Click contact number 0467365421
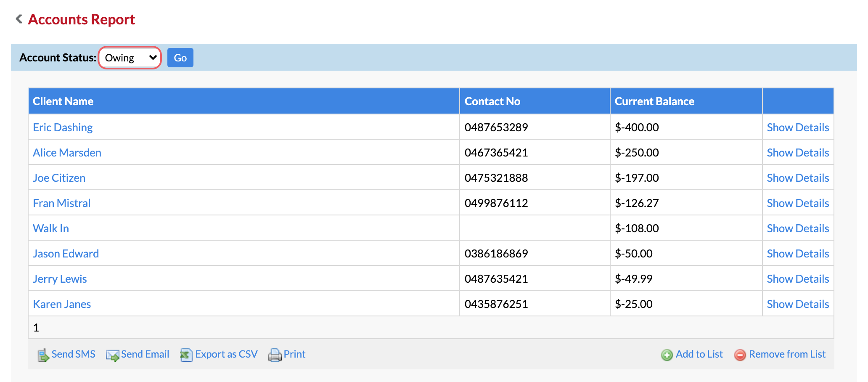The width and height of the screenshot is (868, 382). coord(496,153)
